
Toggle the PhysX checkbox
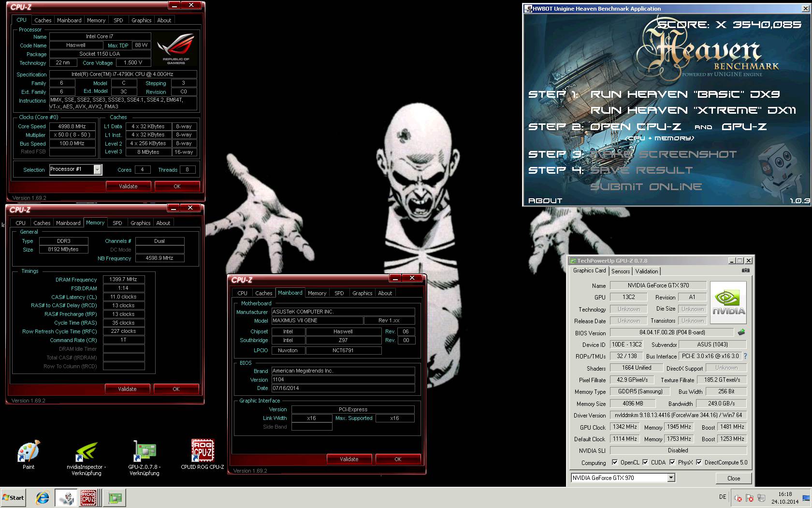point(672,462)
